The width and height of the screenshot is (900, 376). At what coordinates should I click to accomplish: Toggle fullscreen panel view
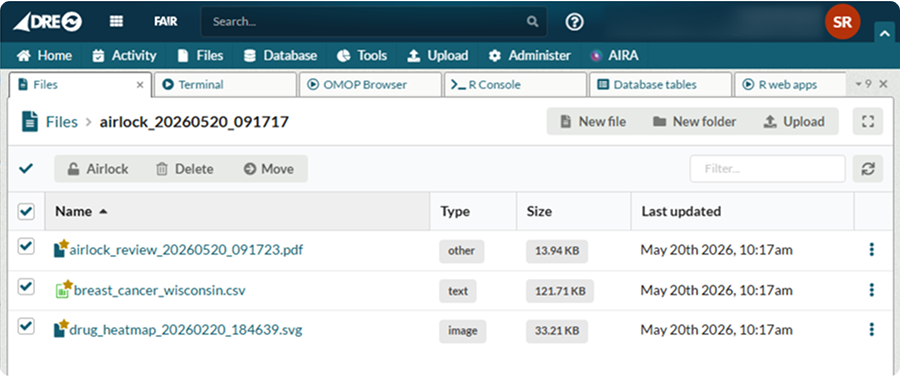868,122
